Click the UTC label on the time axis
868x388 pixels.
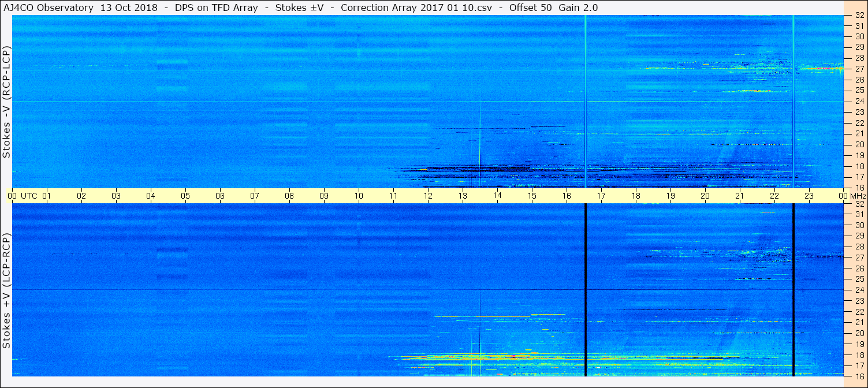[29, 196]
